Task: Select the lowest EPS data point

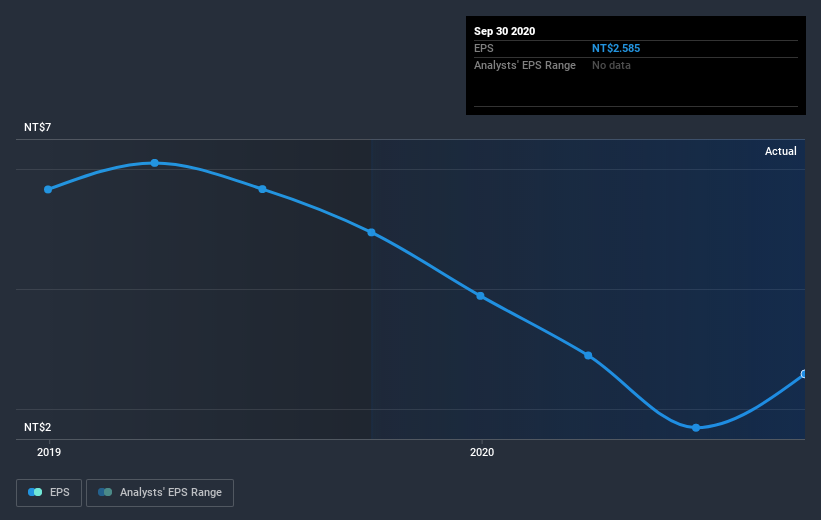Action: (696, 428)
